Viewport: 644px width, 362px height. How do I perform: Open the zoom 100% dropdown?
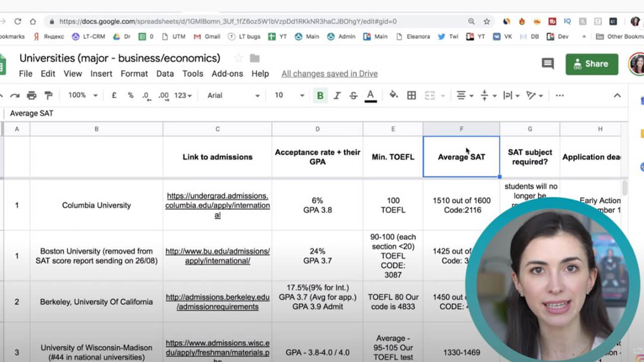click(x=83, y=96)
